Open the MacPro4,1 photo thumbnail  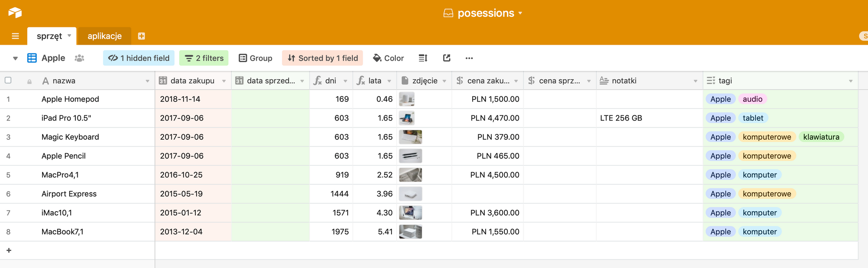click(410, 175)
